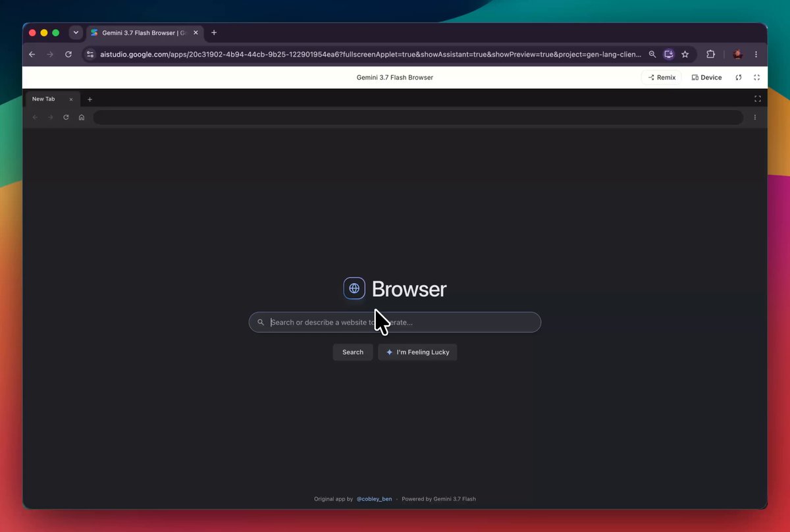Image resolution: width=790 pixels, height=532 pixels.
Task: Click the Browser heading text
Action: pos(409,289)
